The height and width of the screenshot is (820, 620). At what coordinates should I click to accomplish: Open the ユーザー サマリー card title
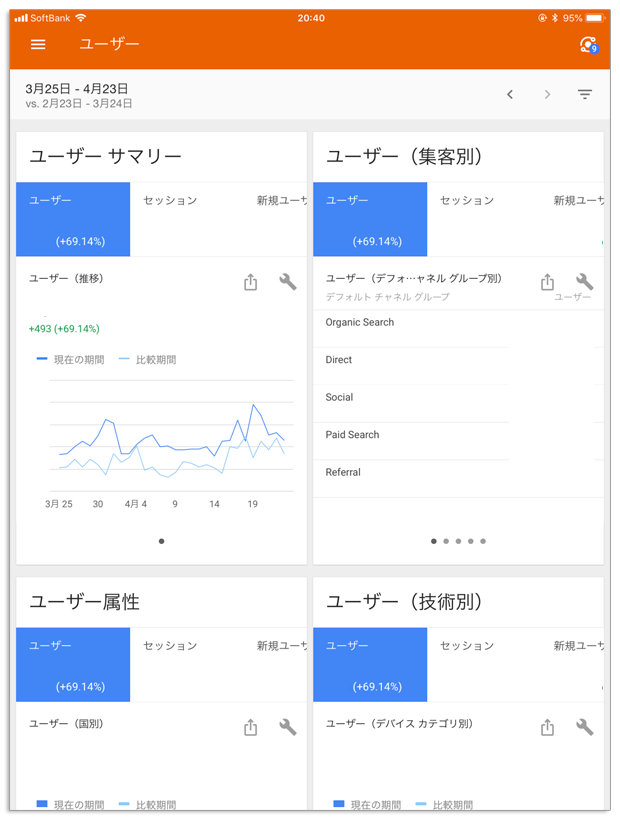(x=105, y=156)
